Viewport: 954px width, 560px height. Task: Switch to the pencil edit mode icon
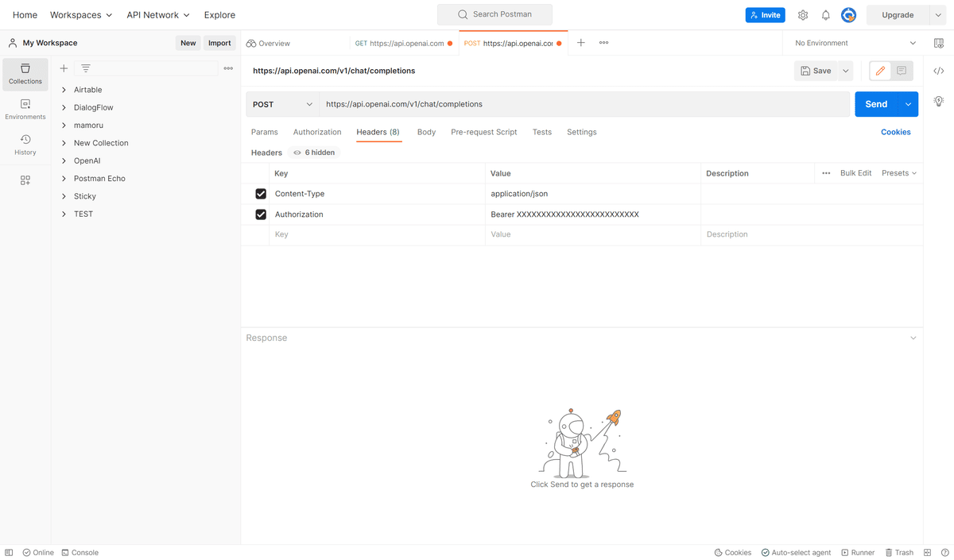[x=880, y=71]
